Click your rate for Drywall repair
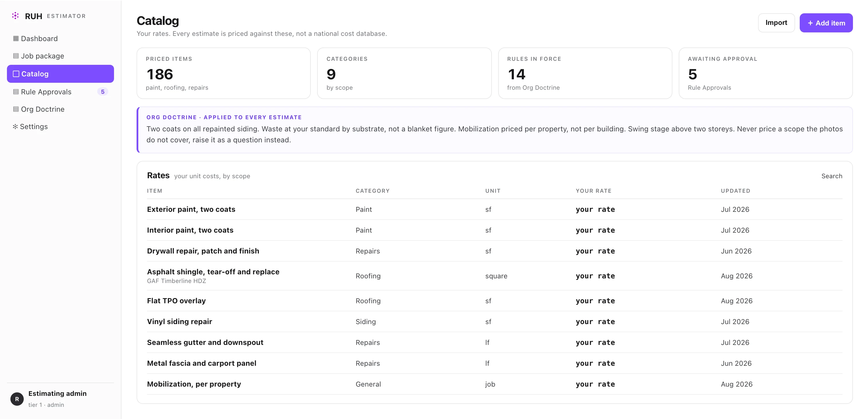The height and width of the screenshot is (419, 868). click(x=595, y=251)
